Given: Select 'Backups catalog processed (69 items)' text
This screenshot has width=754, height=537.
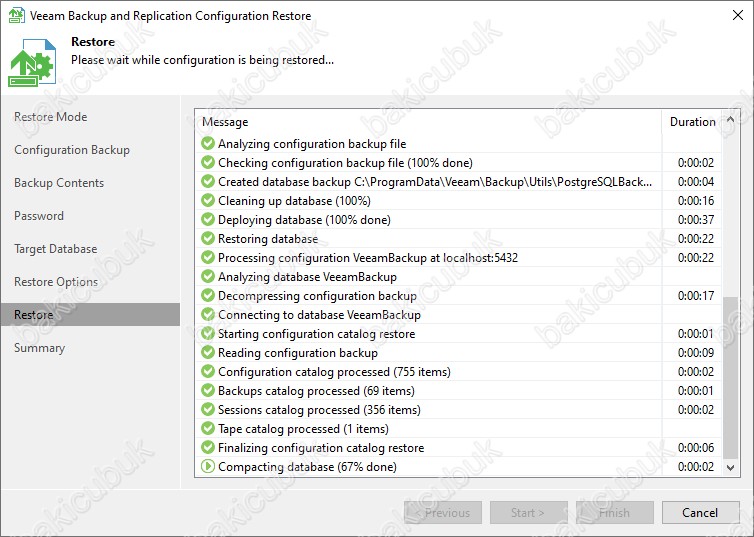Looking at the screenshot, I should pos(316,391).
